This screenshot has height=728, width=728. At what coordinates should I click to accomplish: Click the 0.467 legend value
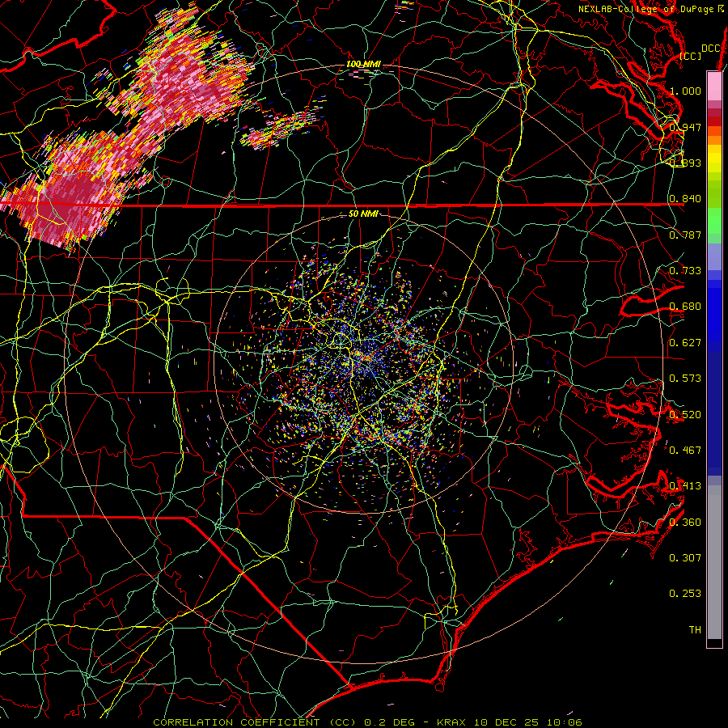pos(685,451)
